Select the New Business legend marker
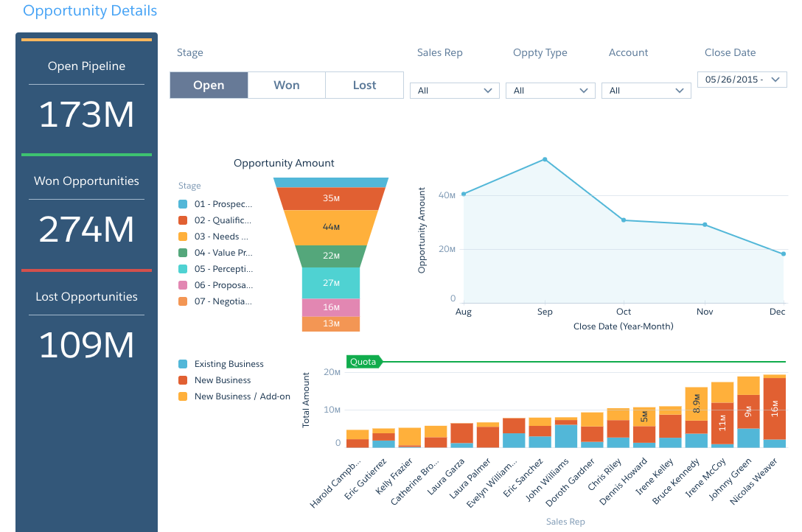 (184, 380)
